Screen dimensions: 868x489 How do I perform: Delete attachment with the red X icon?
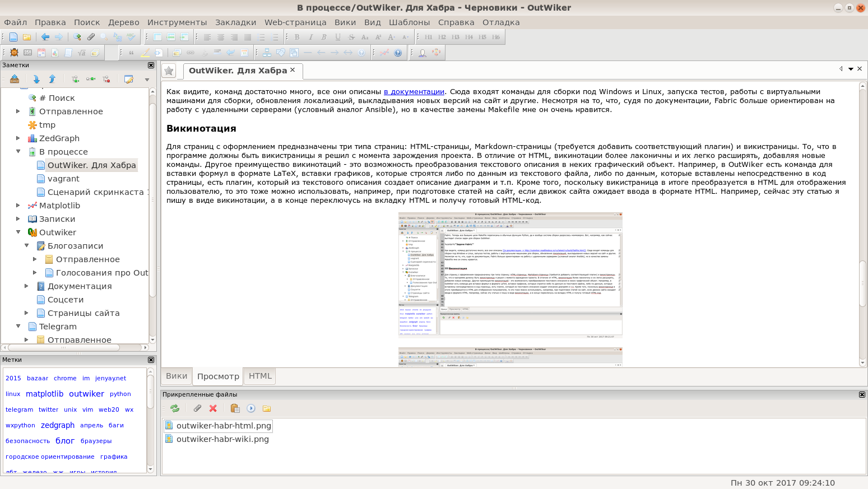tap(213, 408)
